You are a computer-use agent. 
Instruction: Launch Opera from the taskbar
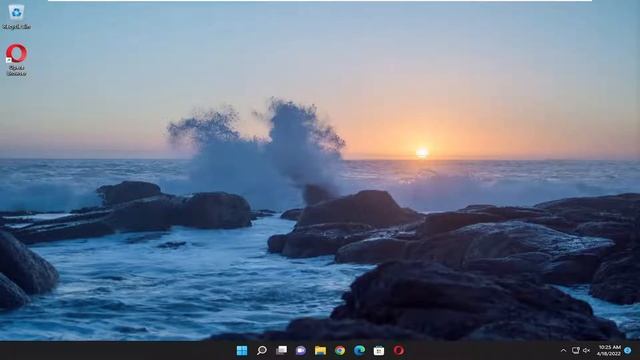(399, 350)
